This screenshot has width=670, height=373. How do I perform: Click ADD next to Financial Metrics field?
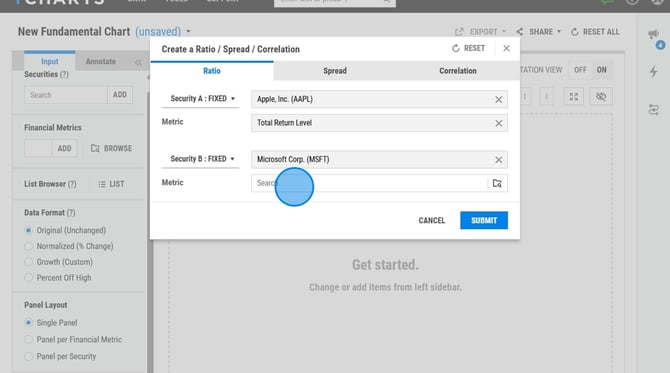(64, 148)
